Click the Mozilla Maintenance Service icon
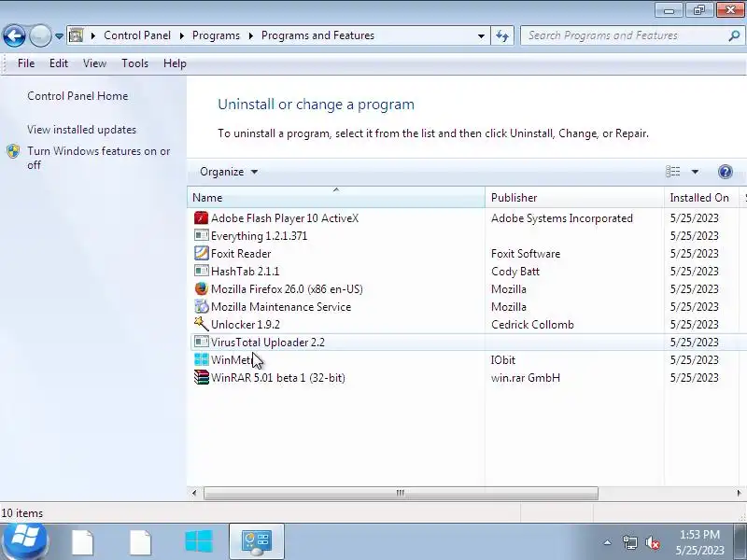Viewport: 747px width, 560px height. (x=202, y=307)
